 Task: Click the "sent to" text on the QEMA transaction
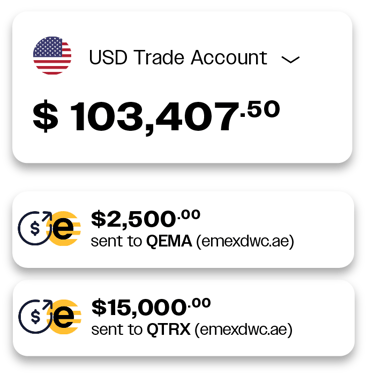[x=117, y=241]
